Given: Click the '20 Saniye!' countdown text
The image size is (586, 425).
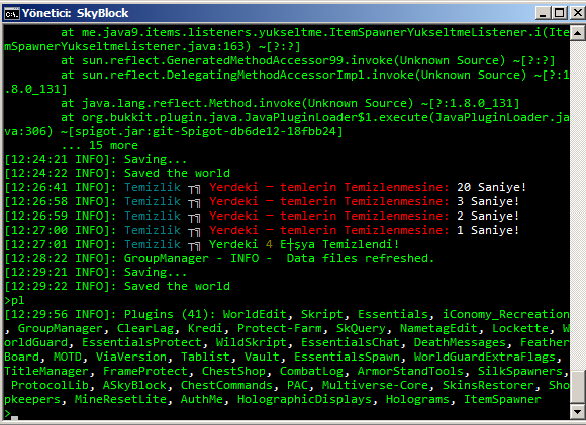Looking at the screenshot, I should tap(491, 187).
